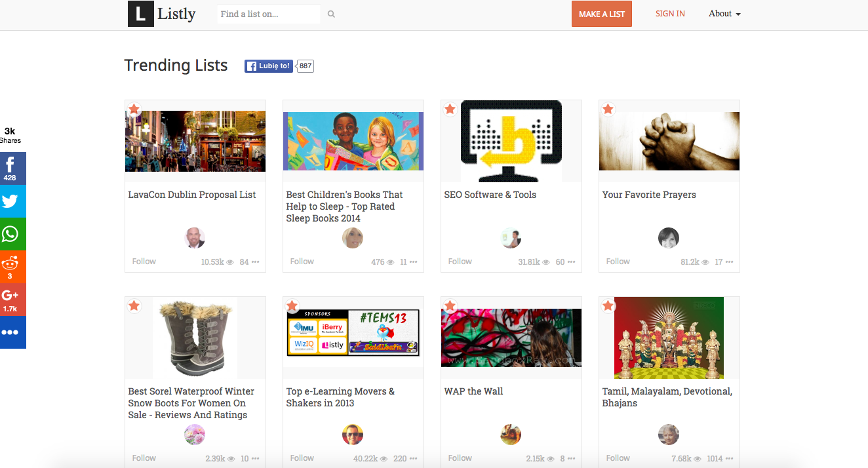
Task: Open the ellipsis menu on LavaCon Dublin card
Action: coord(256,262)
